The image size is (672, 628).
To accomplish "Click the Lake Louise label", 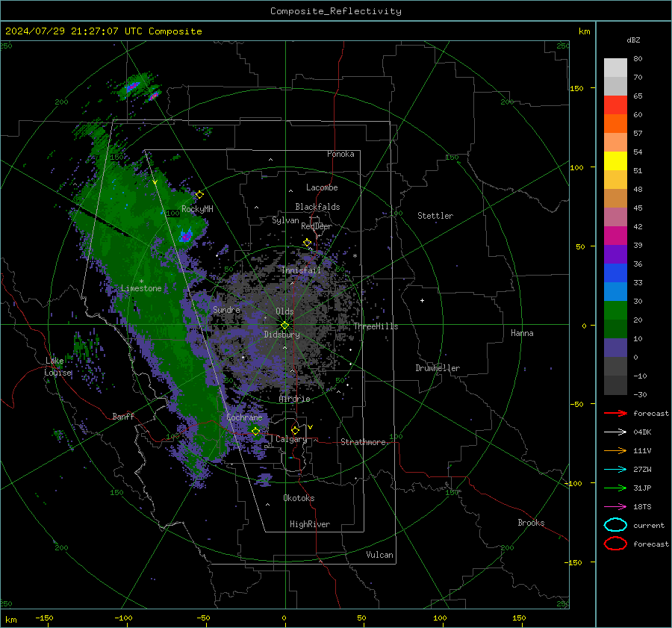I will (x=57, y=367).
